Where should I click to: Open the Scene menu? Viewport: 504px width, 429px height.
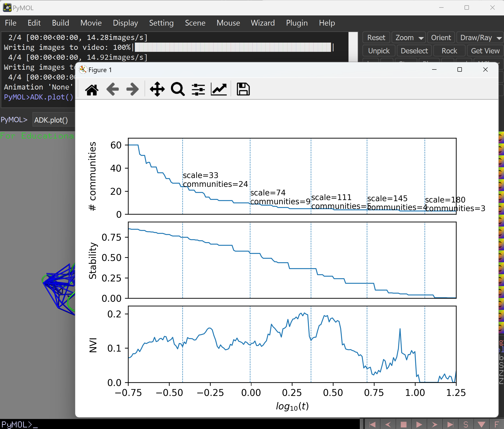coord(195,23)
